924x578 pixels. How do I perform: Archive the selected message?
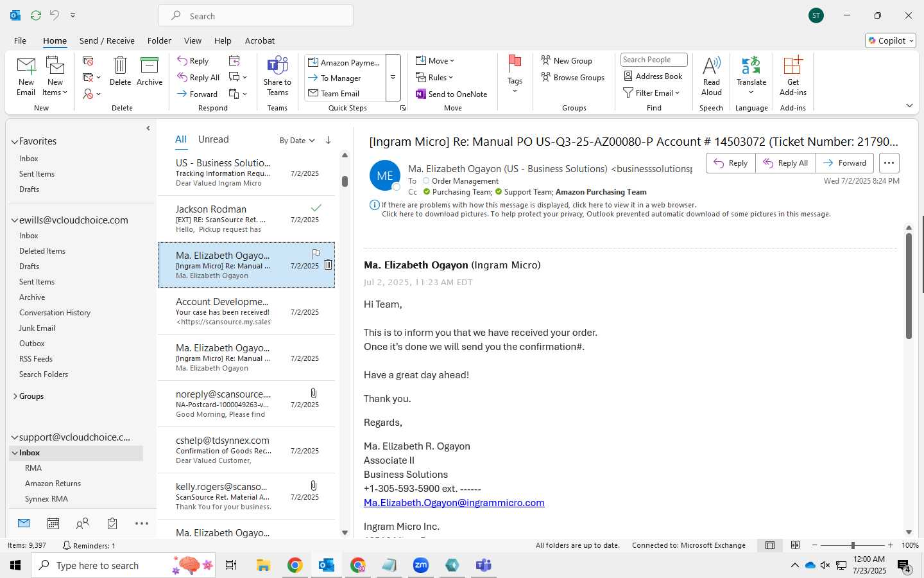pos(150,71)
